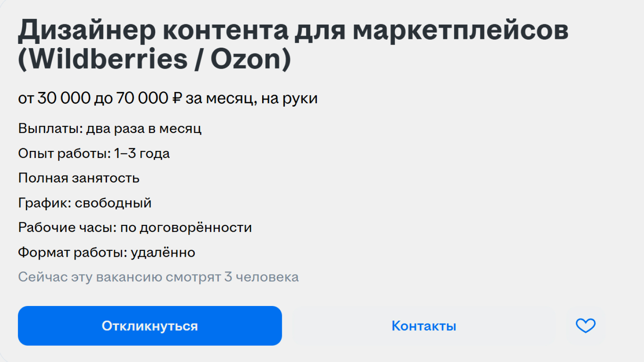Click the Рабочие часы: по договорённости line
The width and height of the screenshot is (644, 362).
(135, 227)
